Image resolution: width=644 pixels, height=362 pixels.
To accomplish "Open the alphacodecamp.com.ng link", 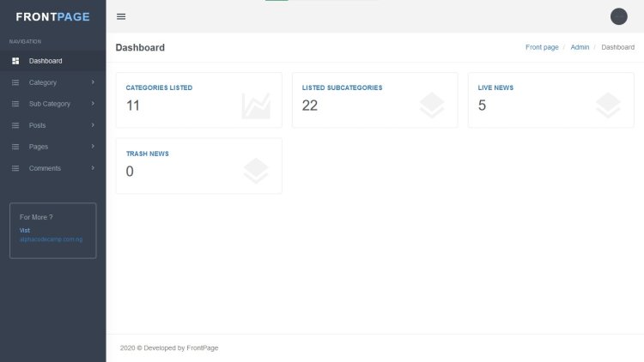I will point(51,239).
